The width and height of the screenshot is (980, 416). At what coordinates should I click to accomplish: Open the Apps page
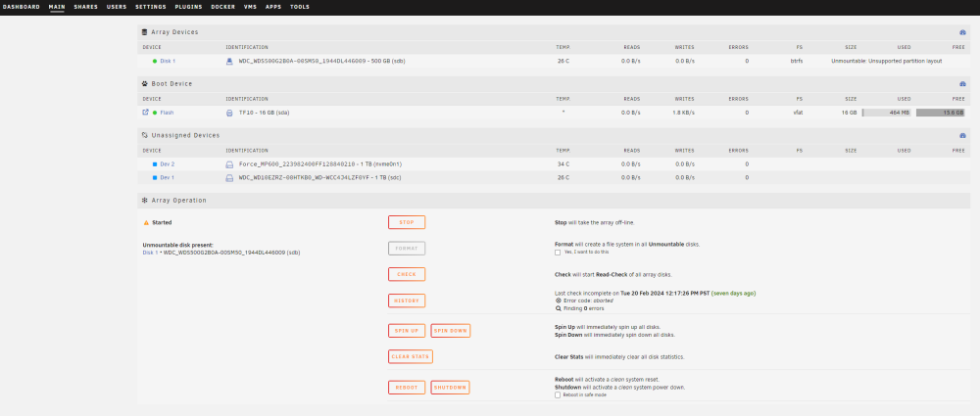273,7
